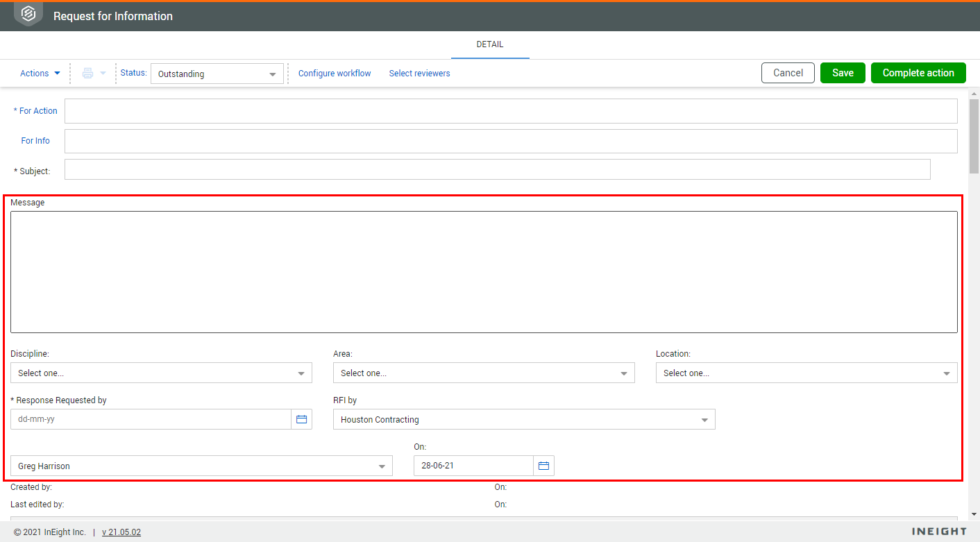The height and width of the screenshot is (542, 980).
Task: Click the Configure workflow link
Action: tap(335, 74)
